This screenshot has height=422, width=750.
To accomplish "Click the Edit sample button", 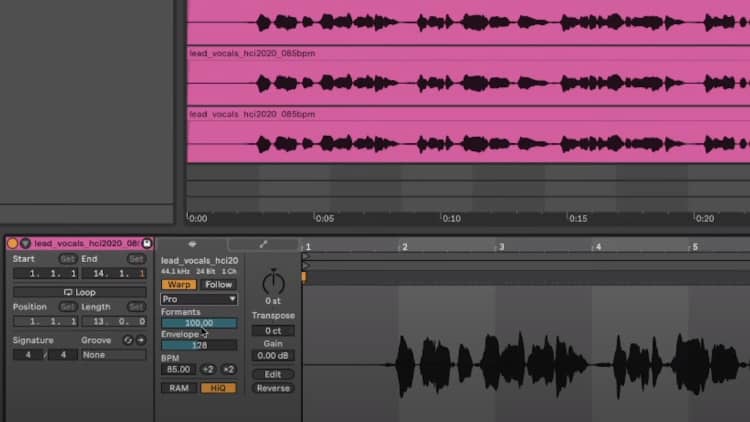I will coord(273,374).
